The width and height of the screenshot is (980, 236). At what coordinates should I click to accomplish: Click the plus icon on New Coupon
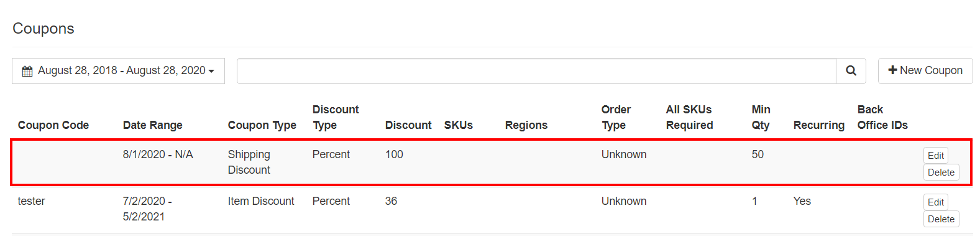click(892, 70)
